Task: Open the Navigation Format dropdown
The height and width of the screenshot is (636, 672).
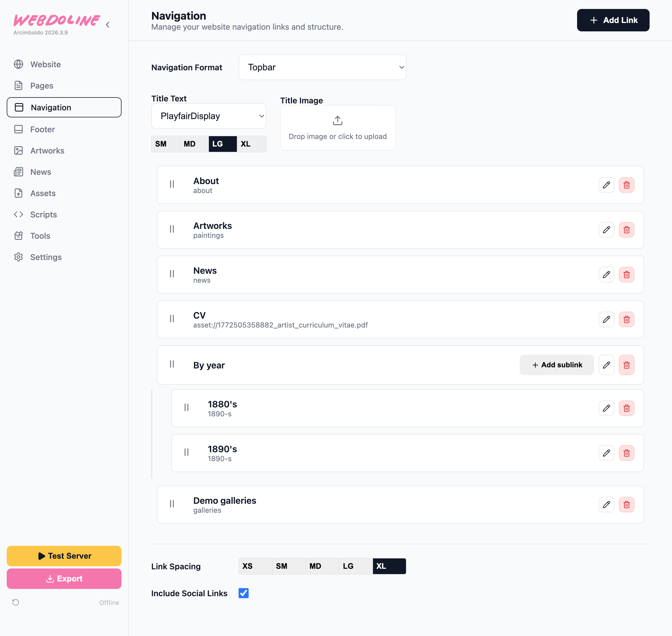Action: [322, 67]
